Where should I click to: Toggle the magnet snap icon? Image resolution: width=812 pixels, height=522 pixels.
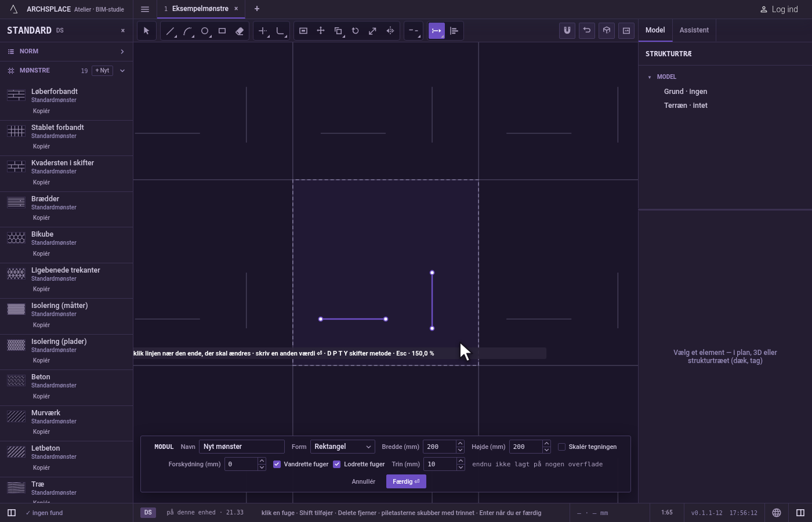point(567,31)
